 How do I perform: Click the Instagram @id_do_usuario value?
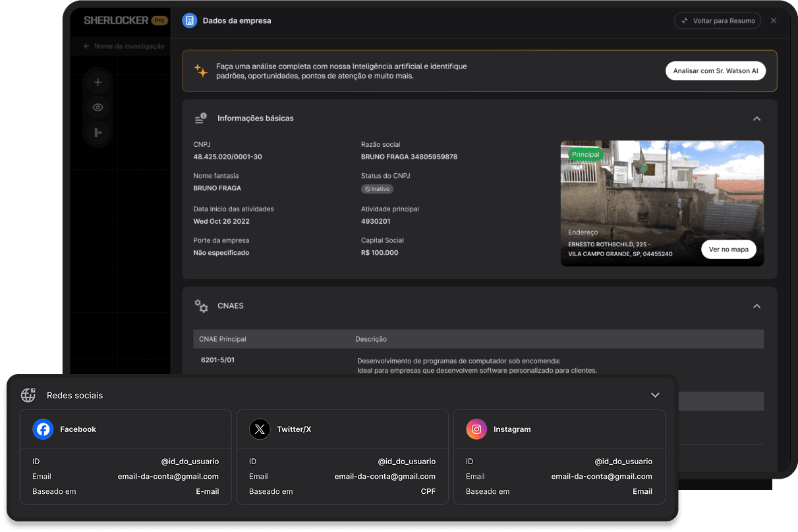click(x=623, y=462)
